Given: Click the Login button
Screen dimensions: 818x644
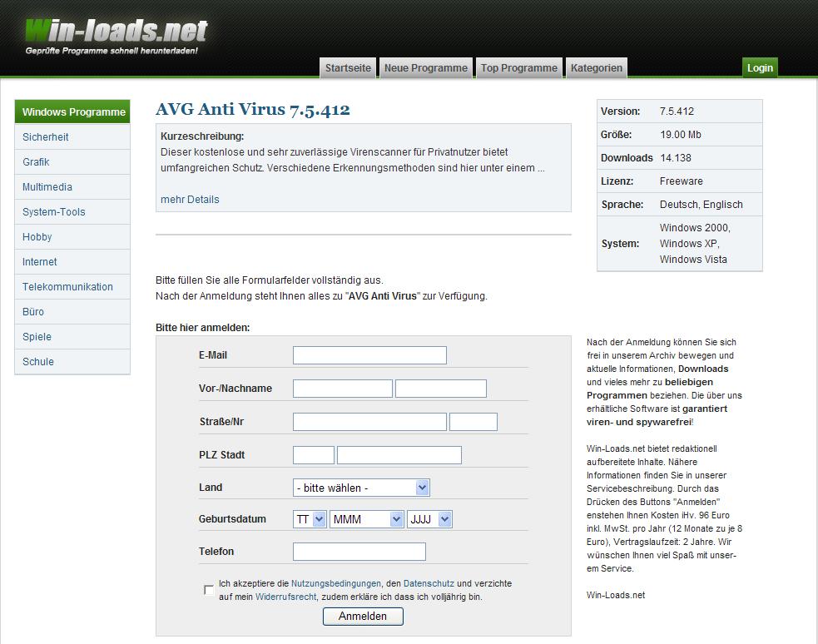Looking at the screenshot, I should coord(759,67).
